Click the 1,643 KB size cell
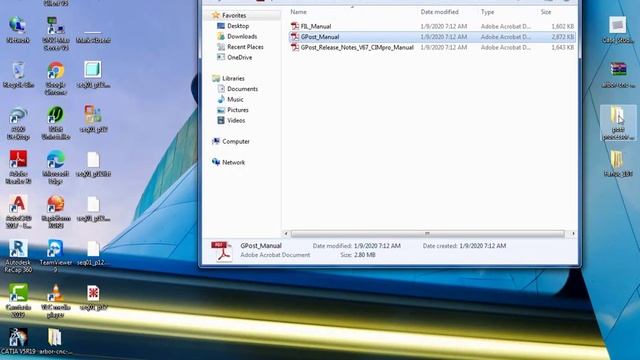640x360 pixels. pos(562,47)
